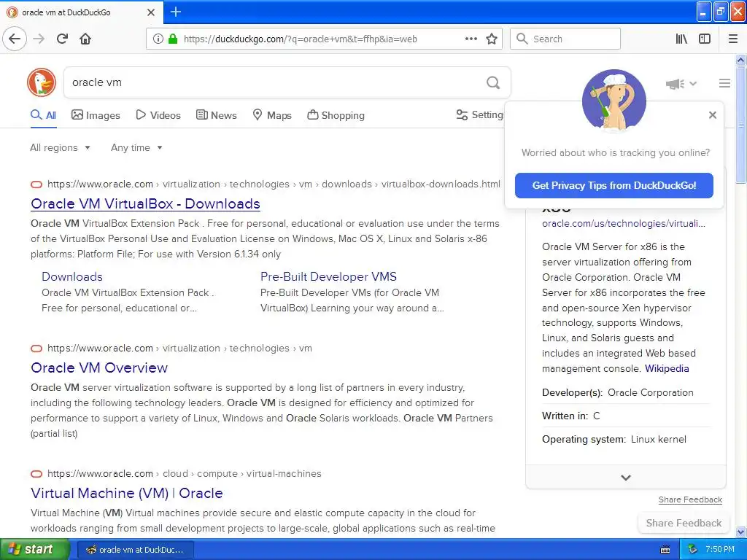Switch to the Maps tab
Viewport: 747px width, 560px height.
272,115
